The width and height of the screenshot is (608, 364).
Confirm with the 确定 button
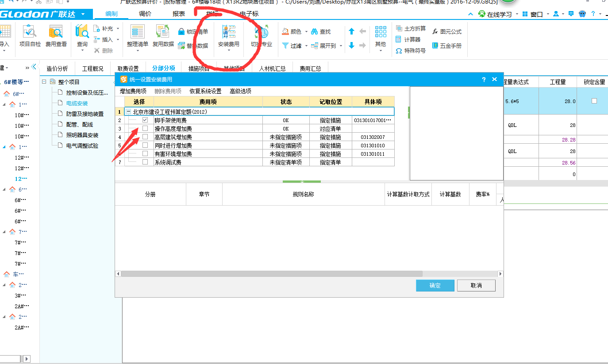tap(435, 285)
